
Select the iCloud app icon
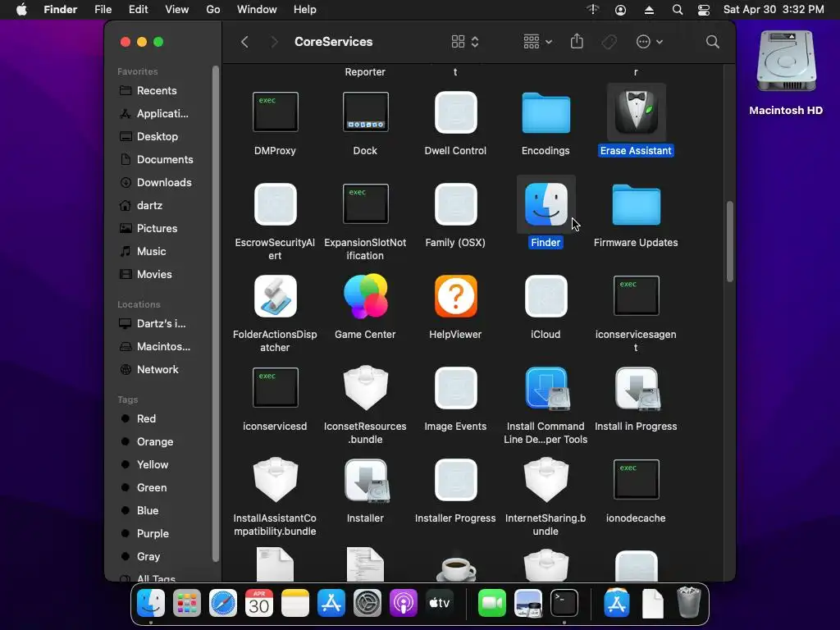[x=546, y=296]
